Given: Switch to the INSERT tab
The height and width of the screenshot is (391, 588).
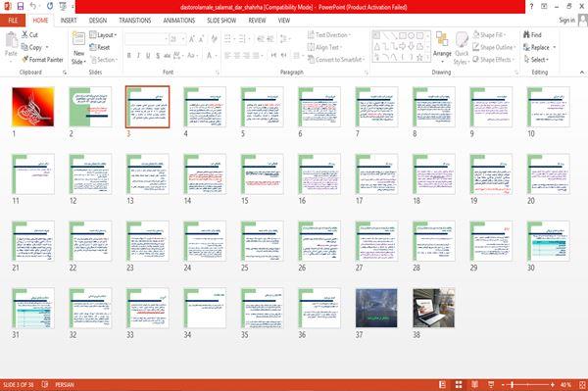Looking at the screenshot, I should (69, 21).
